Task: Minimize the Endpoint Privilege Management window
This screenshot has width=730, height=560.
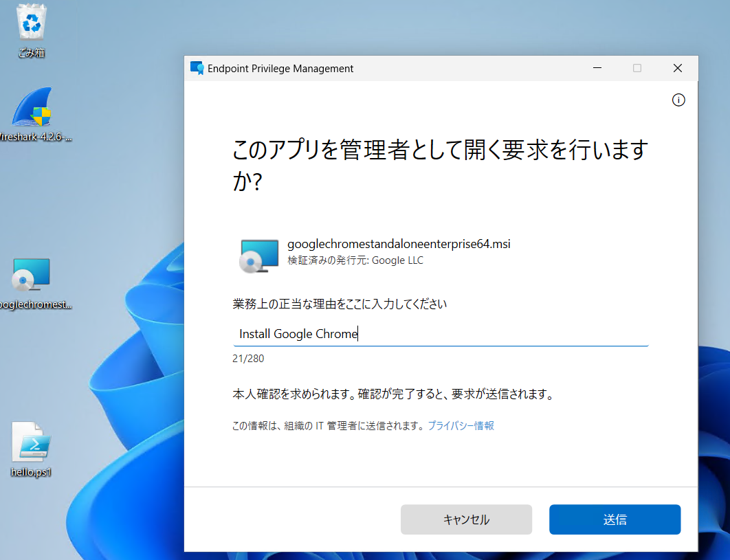Action: [x=597, y=68]
